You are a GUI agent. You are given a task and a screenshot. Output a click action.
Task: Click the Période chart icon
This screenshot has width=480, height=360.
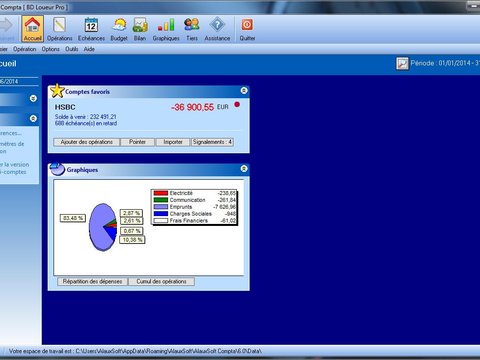(x=402, y=63)
